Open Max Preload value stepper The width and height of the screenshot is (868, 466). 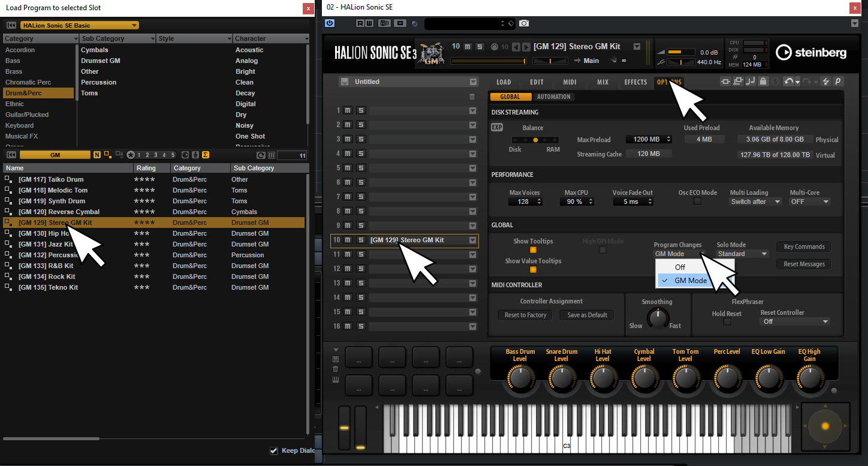point(668,139)
